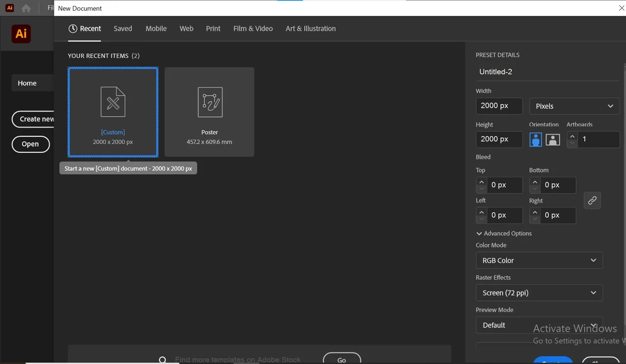Image resolution: width=626 pixels, height=364 pixels.
Task: Select portrait orientation icon
Action: (x=536, y=139)
